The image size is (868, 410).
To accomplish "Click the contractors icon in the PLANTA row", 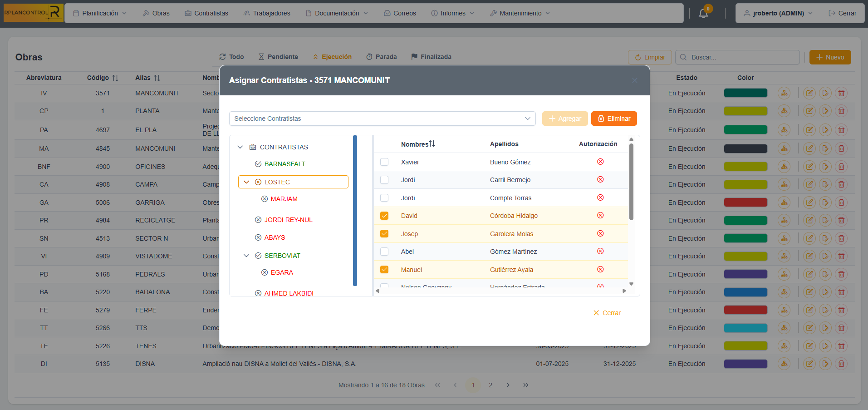I will [784, 111].
